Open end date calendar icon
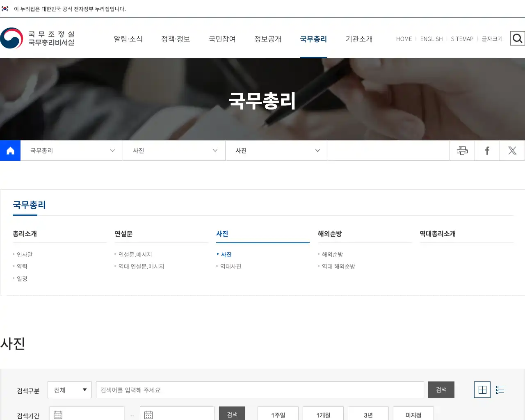This screenshot has width=525, height=420. pyautogui.click(x=148, y=415)
